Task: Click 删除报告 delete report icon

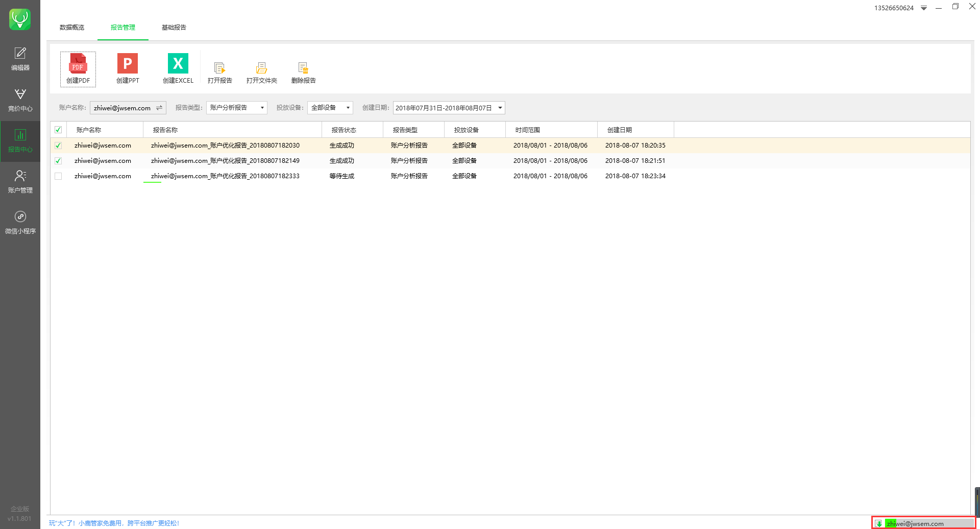Action: click(304, 73)
